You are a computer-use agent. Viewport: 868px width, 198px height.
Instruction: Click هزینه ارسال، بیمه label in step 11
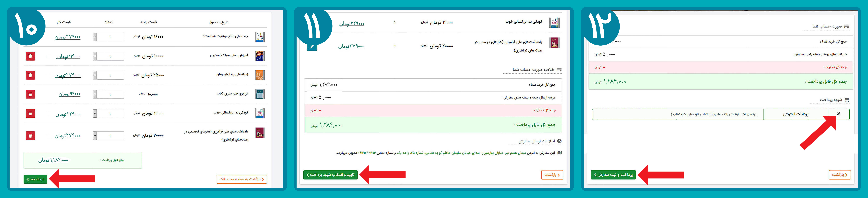[529, 98]
